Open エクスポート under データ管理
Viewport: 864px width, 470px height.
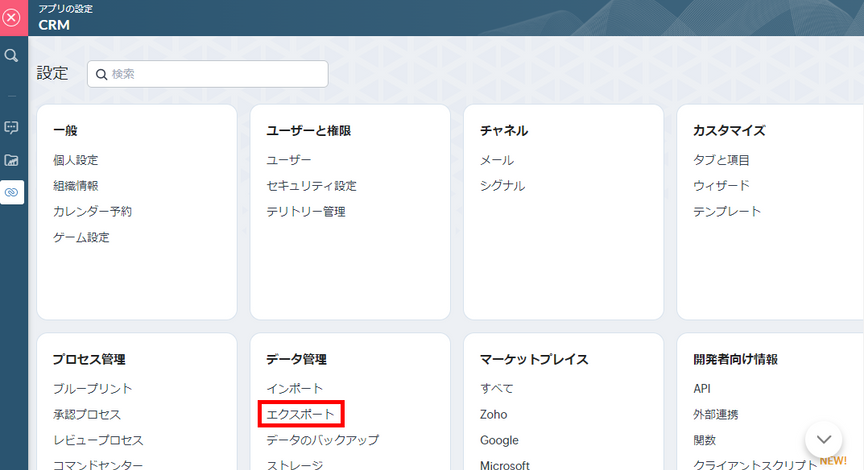tap(300, 414)
